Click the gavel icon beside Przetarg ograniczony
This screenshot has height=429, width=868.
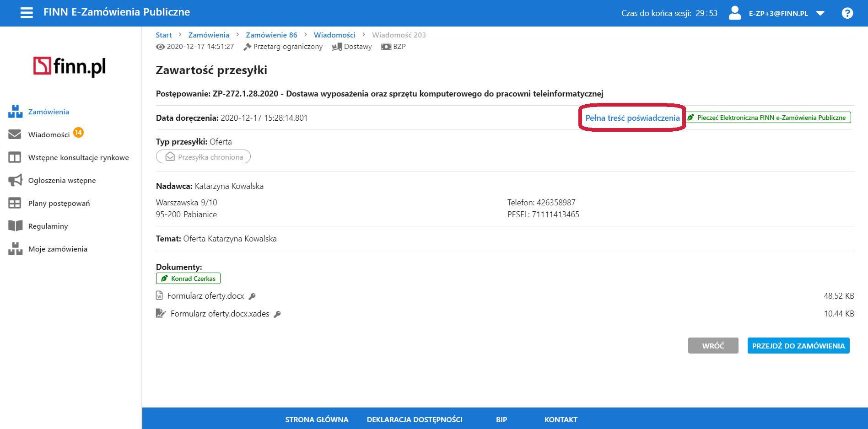coord(248,47)
